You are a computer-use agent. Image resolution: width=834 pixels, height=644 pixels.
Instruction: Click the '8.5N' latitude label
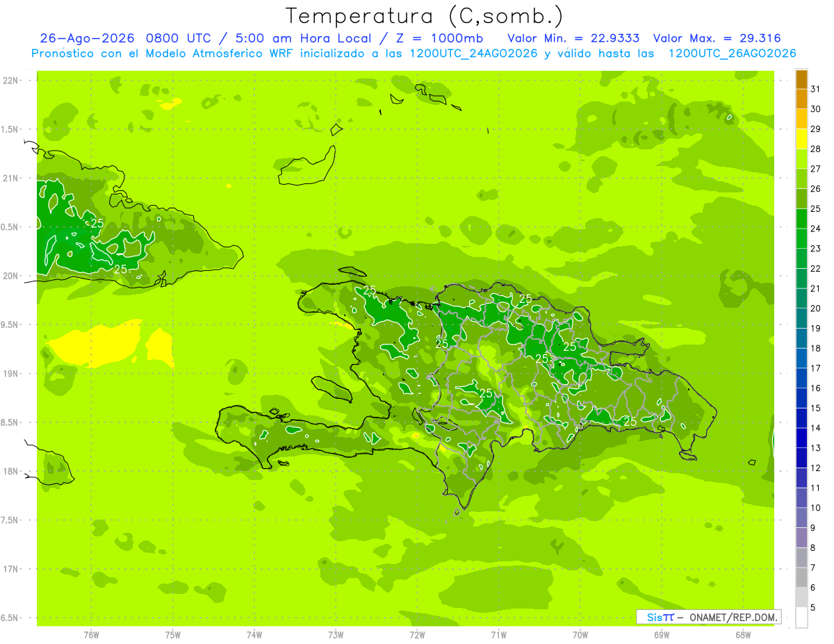[x=10, y=422]
